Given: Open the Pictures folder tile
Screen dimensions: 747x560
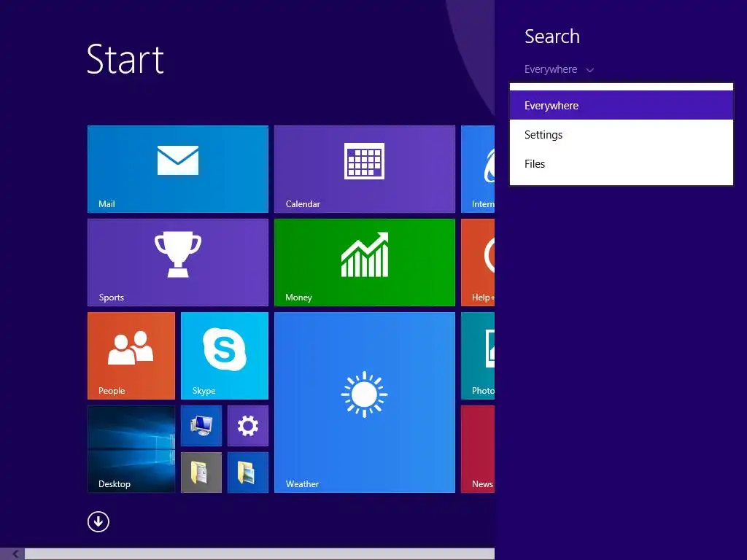Looking at the screenshot, I should [x=248, y=472].
